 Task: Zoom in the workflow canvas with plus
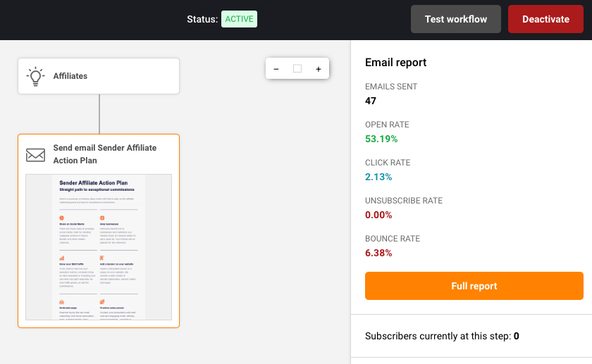pyautogui.click(x=319, y=69)
